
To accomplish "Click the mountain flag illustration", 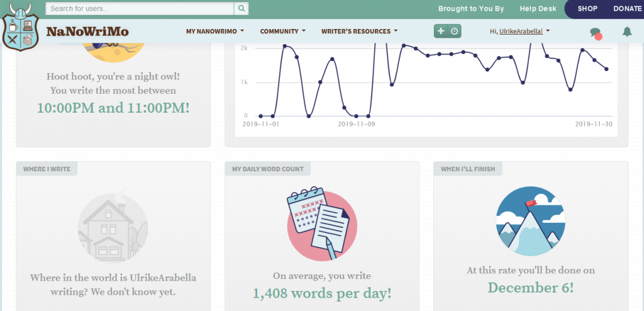I will coord(531,221).
